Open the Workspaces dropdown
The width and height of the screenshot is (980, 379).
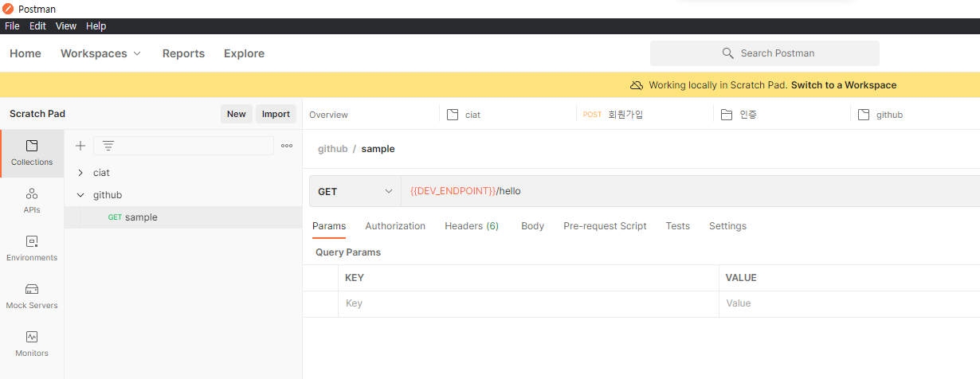coord(101,53)
